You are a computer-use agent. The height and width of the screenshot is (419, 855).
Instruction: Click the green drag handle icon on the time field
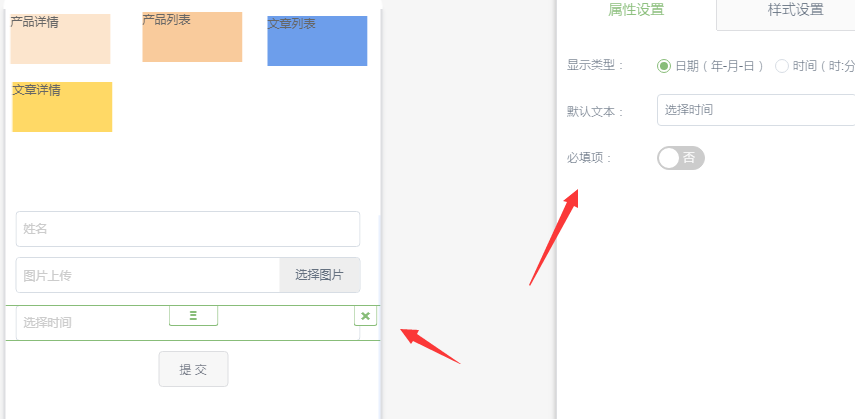tap(193, 316)
